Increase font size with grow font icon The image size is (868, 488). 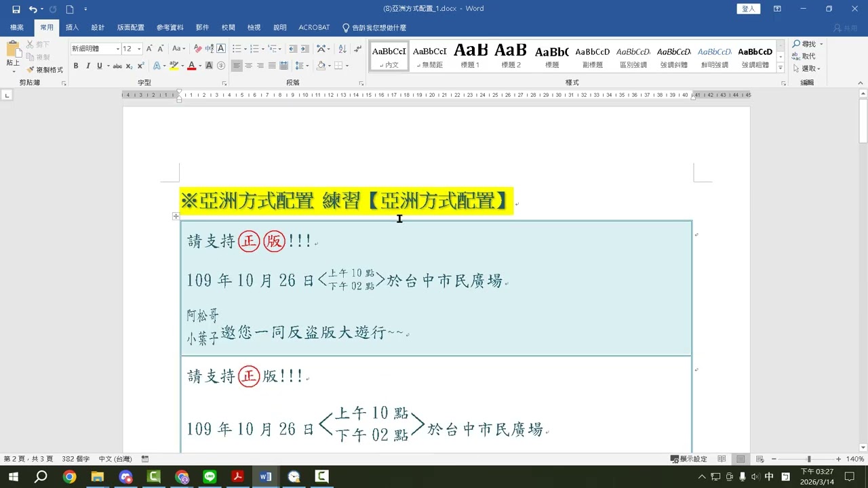[150, 49]
